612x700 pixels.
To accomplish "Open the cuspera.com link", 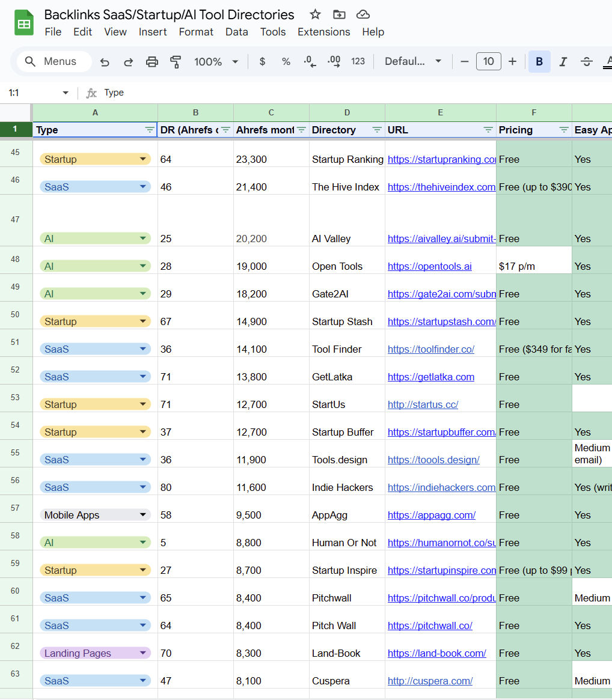I will coord(430,681).
